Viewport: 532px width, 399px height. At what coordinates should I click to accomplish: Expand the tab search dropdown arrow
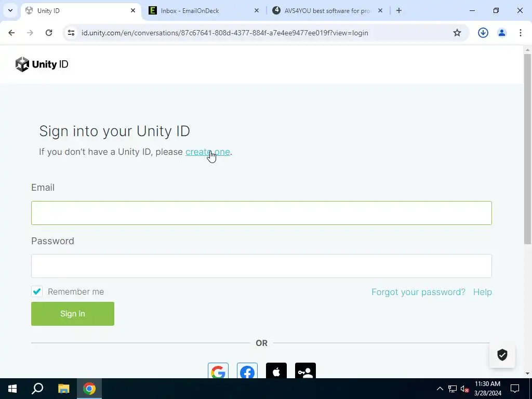tap(10, 10)
